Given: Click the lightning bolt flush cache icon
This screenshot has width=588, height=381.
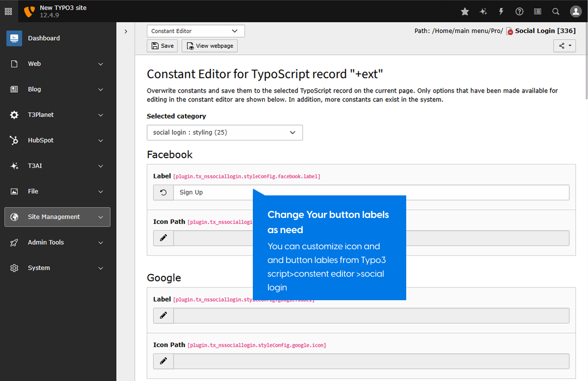Looking at the screenshot, I should pos(501,11).
